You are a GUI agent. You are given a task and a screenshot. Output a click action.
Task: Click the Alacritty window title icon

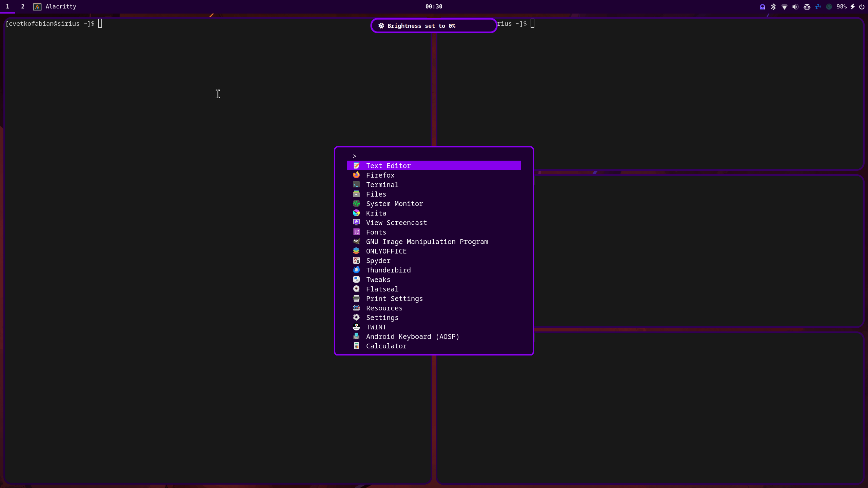37,7
